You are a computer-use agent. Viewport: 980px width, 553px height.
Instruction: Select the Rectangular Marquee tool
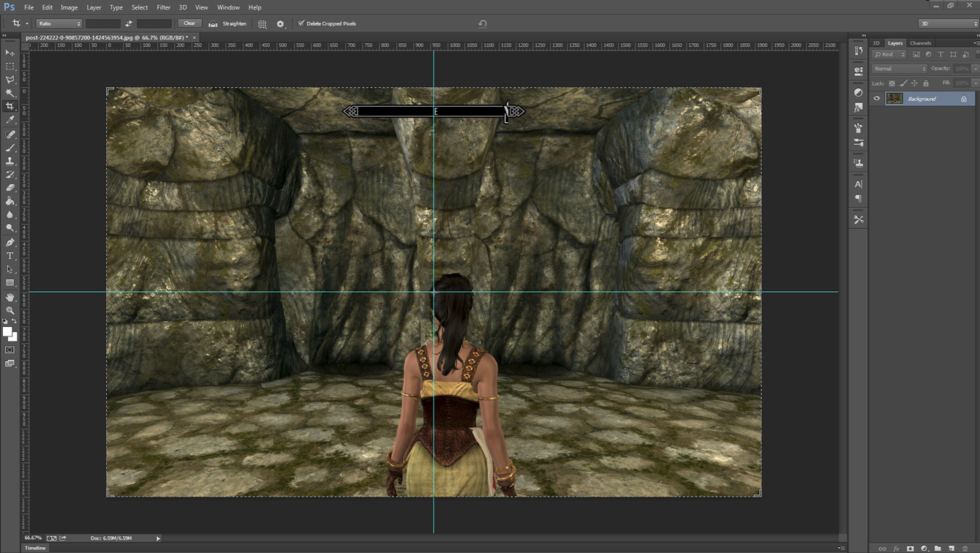[10, 66]
